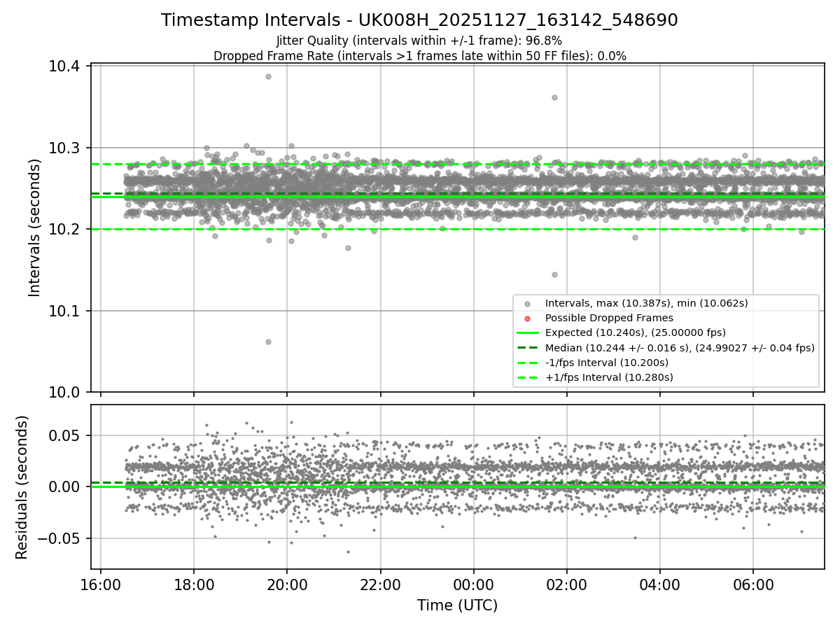The width and height of the screenshot is (840, 630).
Task: Click the 'Jitter Quality' 96.8% subtitle line
Action: 419,41
